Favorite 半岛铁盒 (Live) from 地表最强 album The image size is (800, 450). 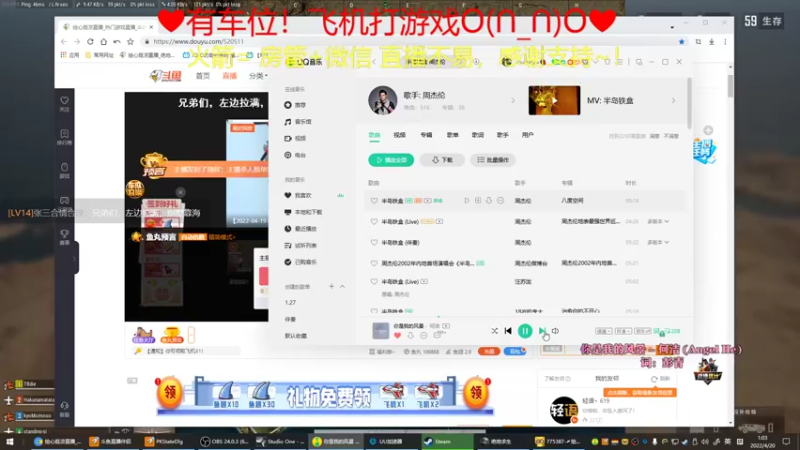click(374, 222)
